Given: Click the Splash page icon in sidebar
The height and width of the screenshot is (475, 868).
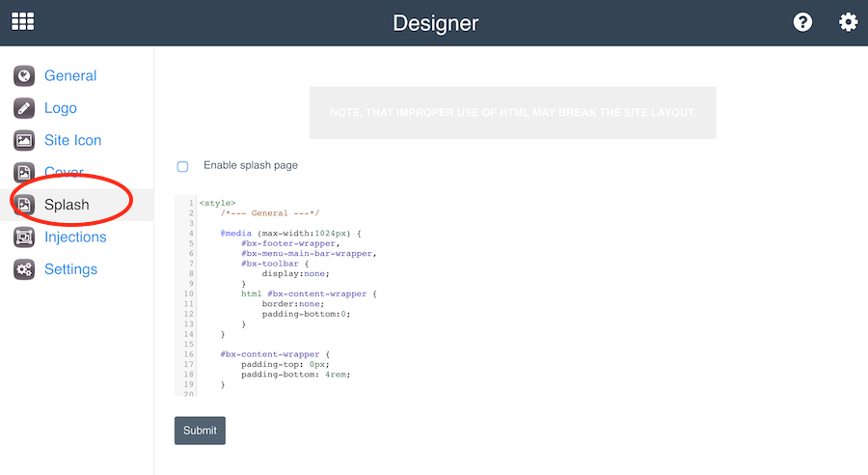Looking at the screenshot, I should (x=24, y=205).
